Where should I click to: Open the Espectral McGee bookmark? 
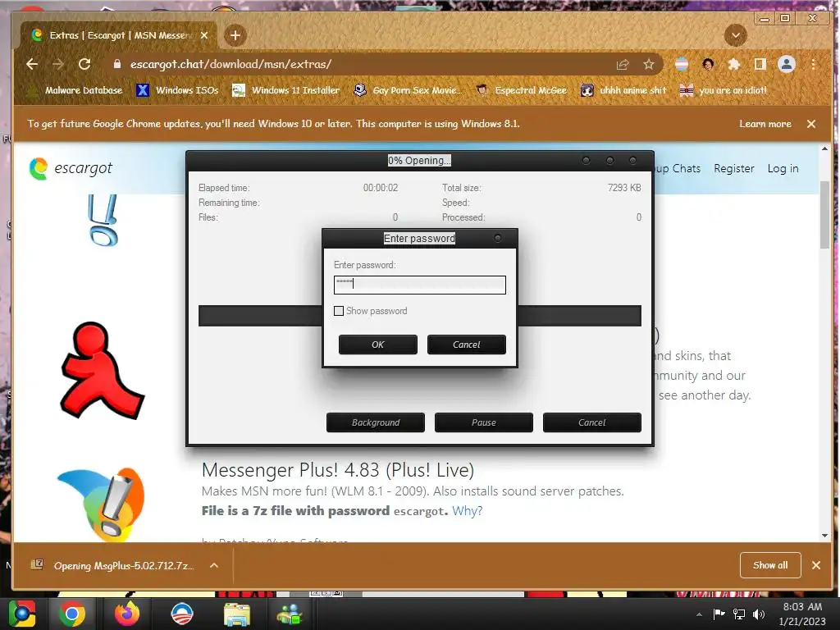pos(522,90)
